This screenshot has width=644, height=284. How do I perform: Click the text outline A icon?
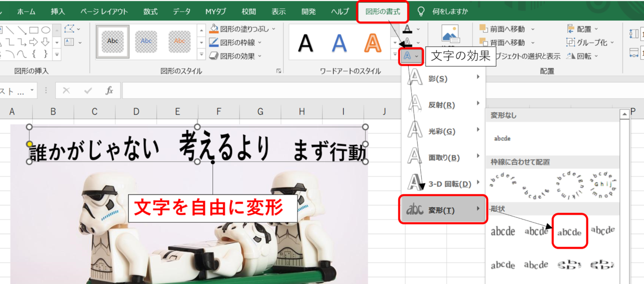(x=408, y=42)
